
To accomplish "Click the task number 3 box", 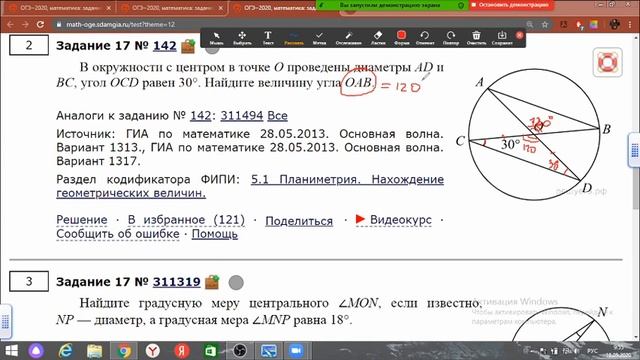I will 29,281.
